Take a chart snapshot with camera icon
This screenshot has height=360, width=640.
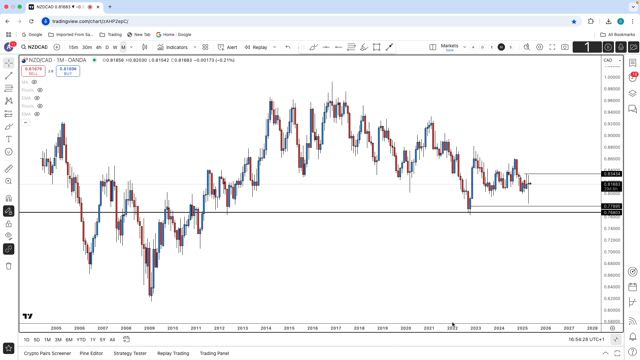point(565,47)
